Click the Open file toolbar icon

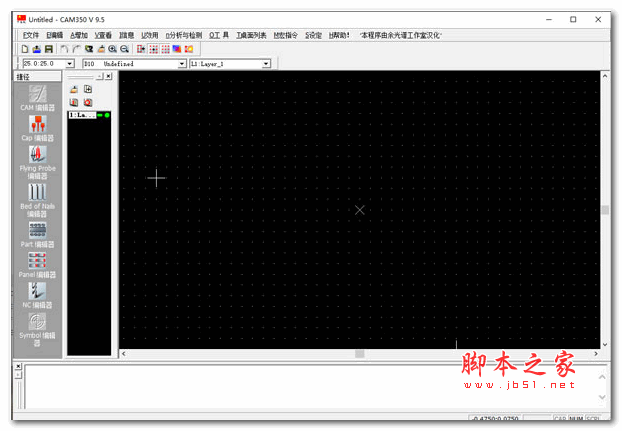[x=36, y=49]
